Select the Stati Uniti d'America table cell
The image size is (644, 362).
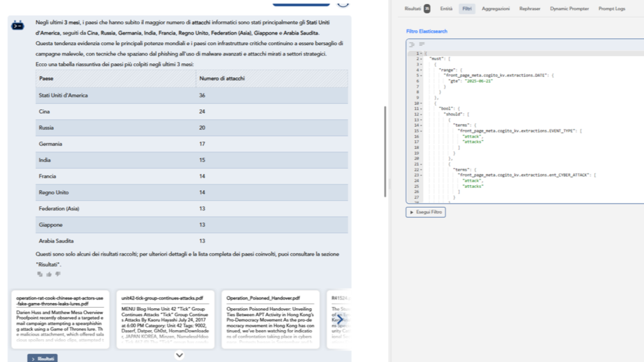point(116,96)
